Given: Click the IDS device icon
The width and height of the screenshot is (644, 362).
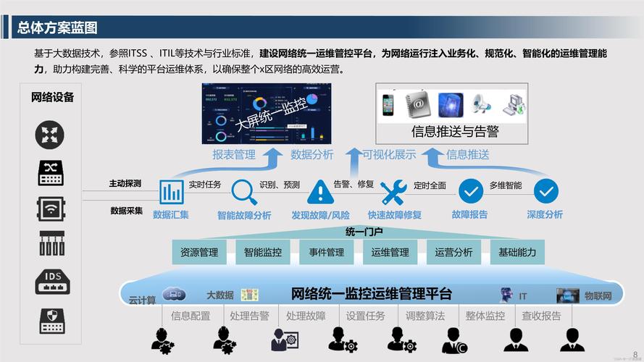Looking at the screenshot, I should pyautogui.click(x=53, y=282).
